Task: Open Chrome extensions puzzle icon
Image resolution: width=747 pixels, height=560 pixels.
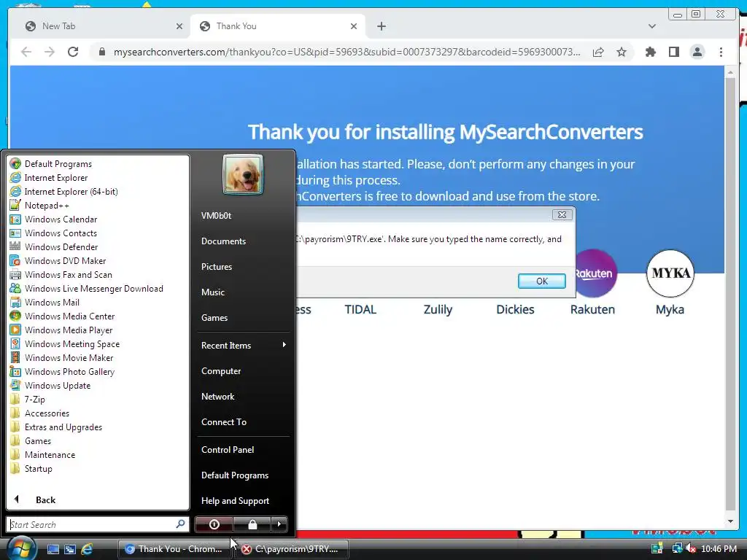Action: 650,52
